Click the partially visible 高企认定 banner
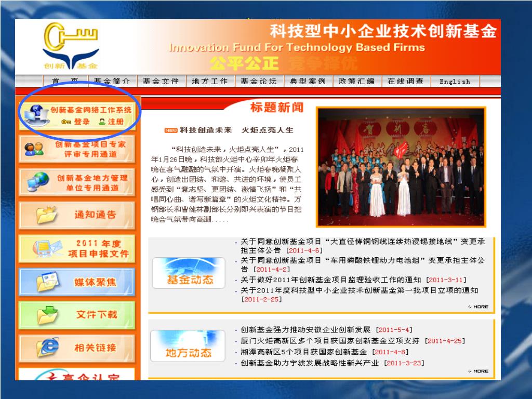Image resolution: width=532 pixels, height=399 pixels. pos(77,374)
